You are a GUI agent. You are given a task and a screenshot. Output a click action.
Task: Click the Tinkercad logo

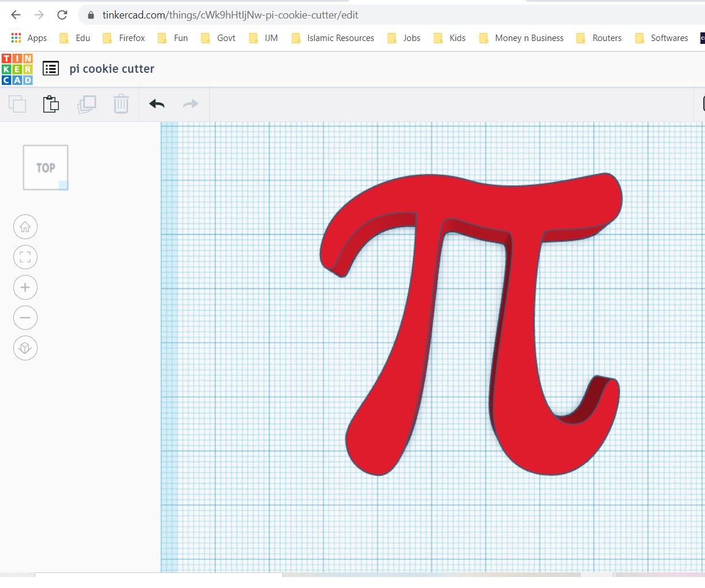pos(17,68)
